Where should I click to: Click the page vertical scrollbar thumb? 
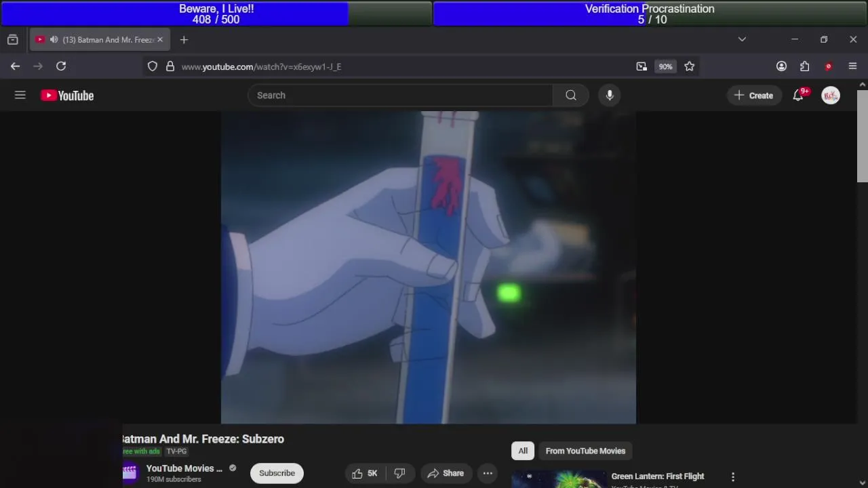tap(862, 136)
